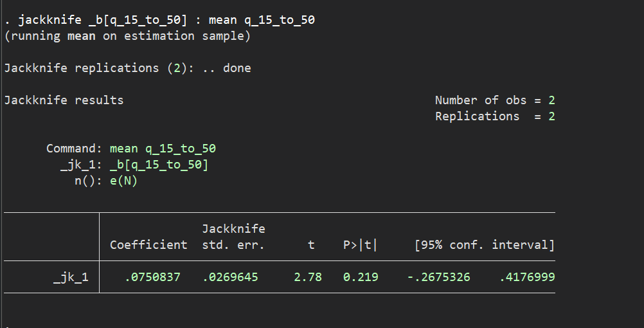Screen dimensions: 644x328
Task: Click the '[95% conf. interval]' column header
Action: 484,245
